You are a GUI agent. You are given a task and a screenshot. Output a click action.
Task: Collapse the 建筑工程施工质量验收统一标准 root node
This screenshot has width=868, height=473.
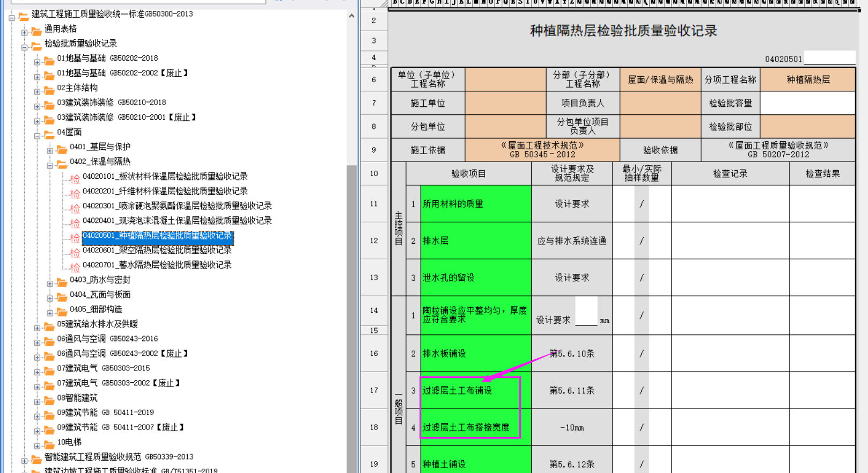pyautogui.click(x=12, y=18)
